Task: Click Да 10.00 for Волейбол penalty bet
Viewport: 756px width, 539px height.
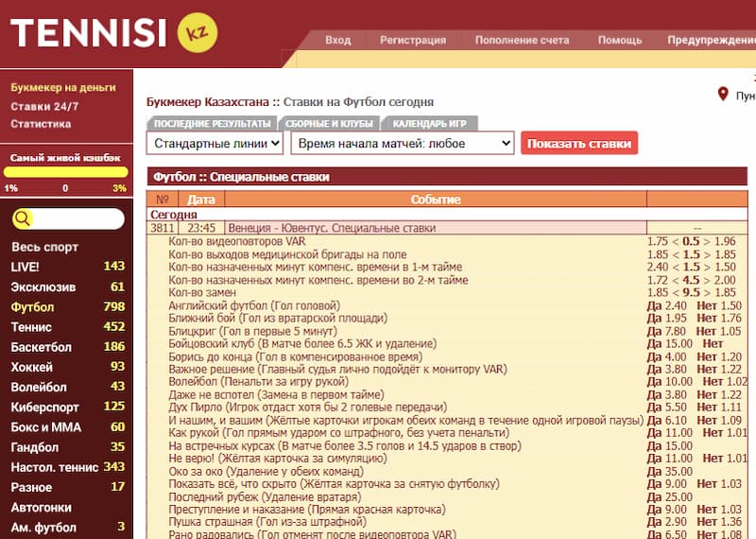Action: tap(670, 382)
